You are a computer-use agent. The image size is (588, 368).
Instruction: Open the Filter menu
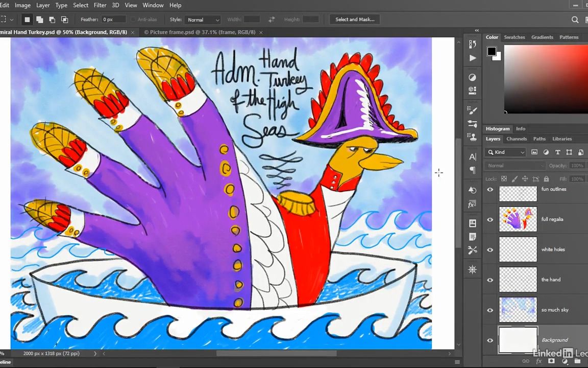tap(100, 5)
